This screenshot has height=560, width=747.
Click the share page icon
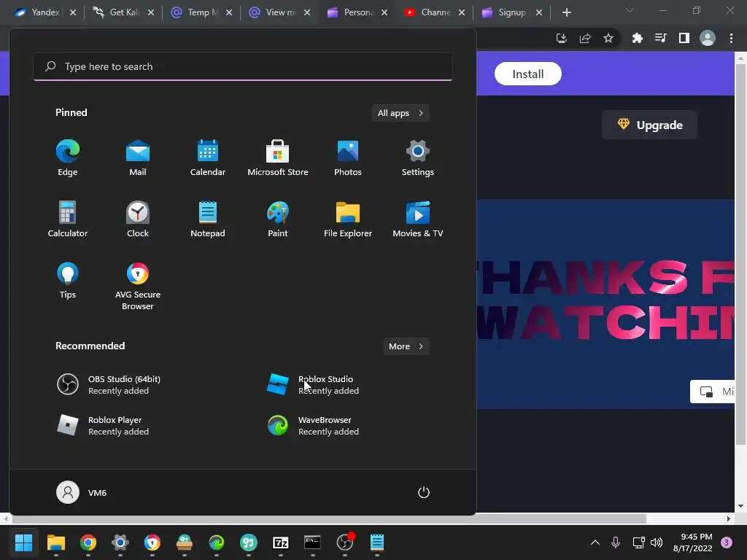(x=585, y=38)
